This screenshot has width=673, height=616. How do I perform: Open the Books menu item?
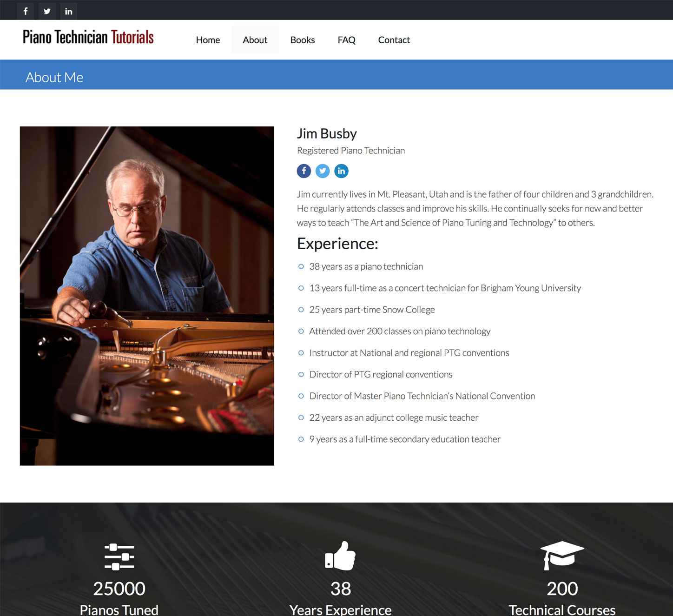303,40
